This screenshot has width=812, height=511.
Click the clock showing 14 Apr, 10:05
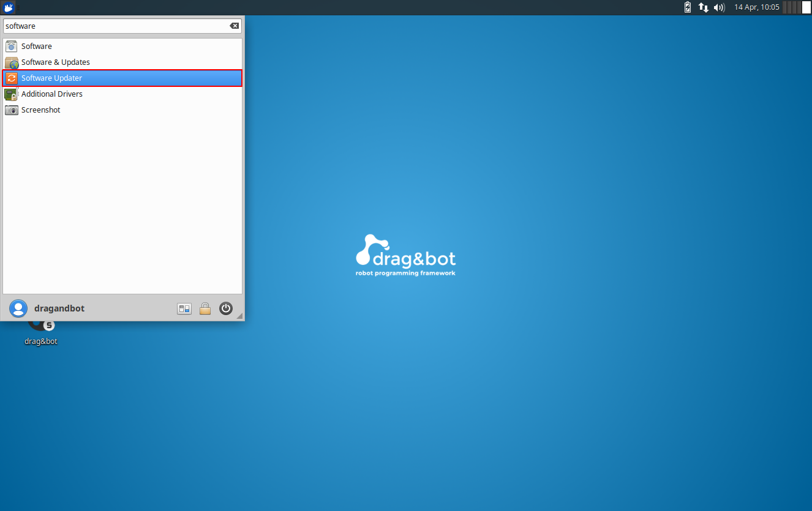757,7
